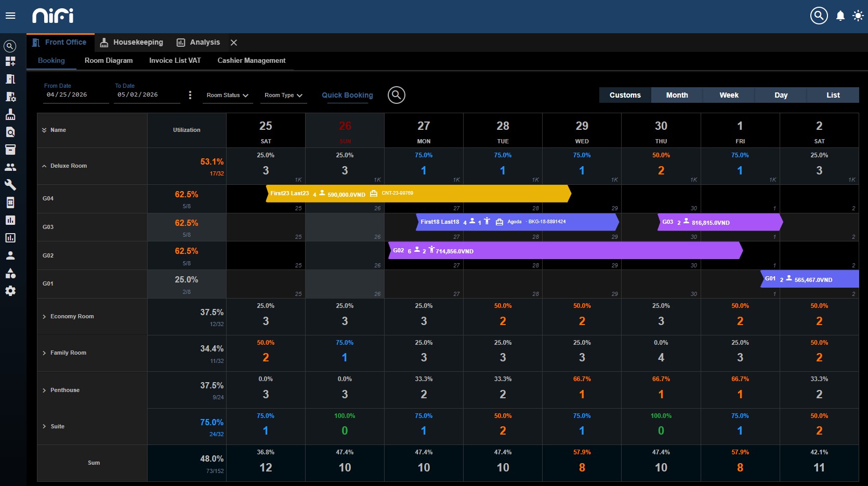Select Week view mode
The image size is (868, 486).
point(729,95)
